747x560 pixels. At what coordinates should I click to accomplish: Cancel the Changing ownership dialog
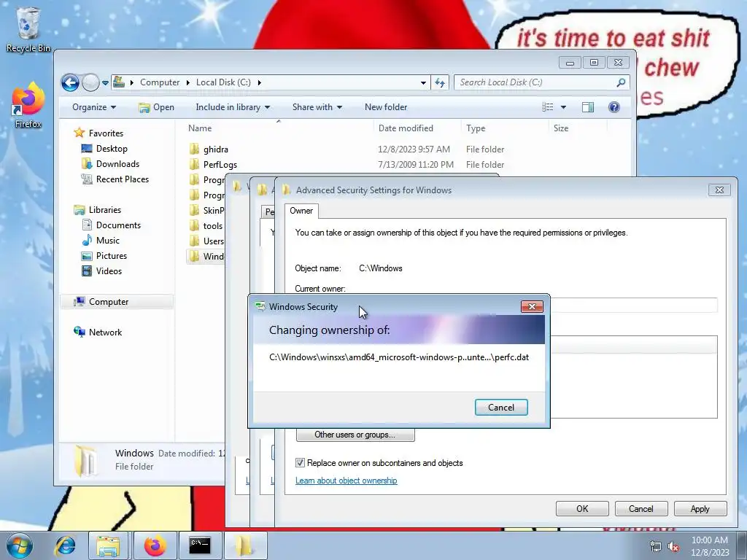click(x=501, y=407)
